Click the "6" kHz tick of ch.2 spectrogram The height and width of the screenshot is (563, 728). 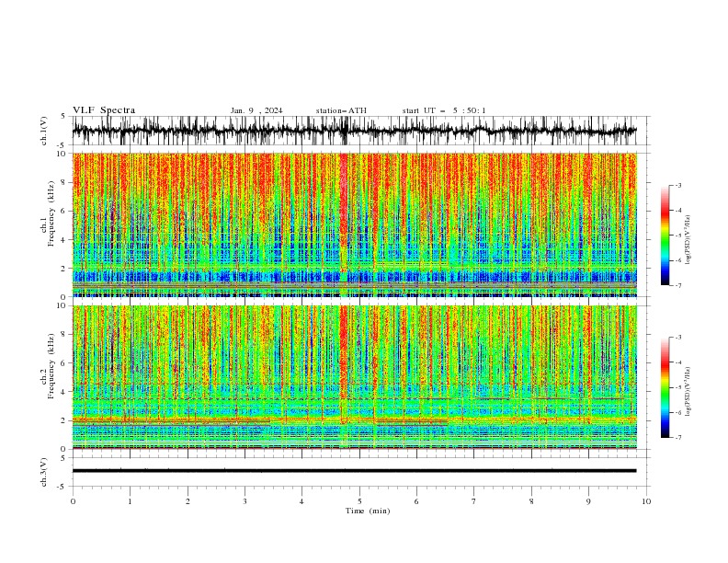point(64,363)
